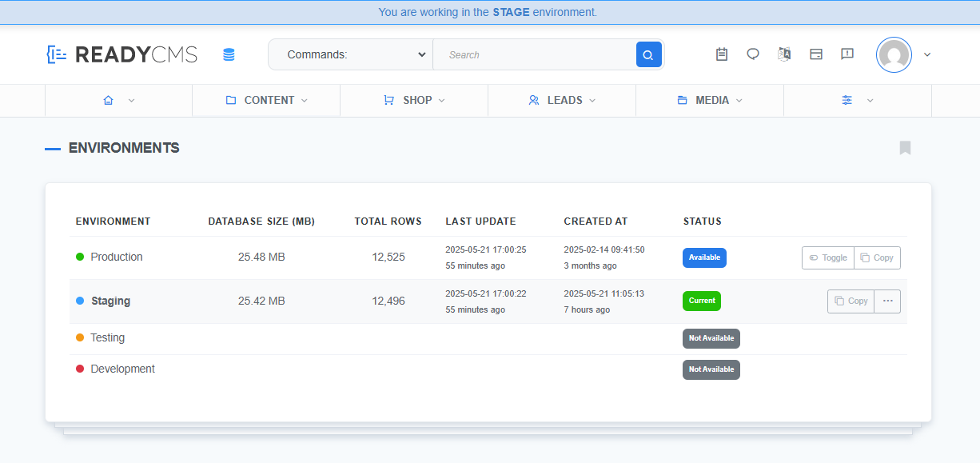Click the green Current status badge
Viewport: 980px width, 463px height.
pyautogui.click(x=702, y=301)
